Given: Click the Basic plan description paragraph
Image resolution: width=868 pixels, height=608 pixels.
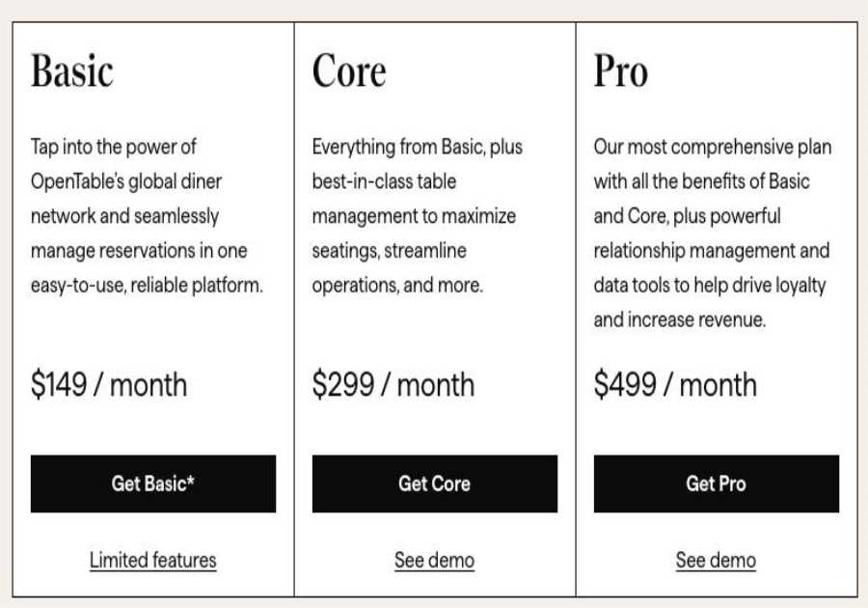Looking at the screenshot, I should (x=145, y=215).
